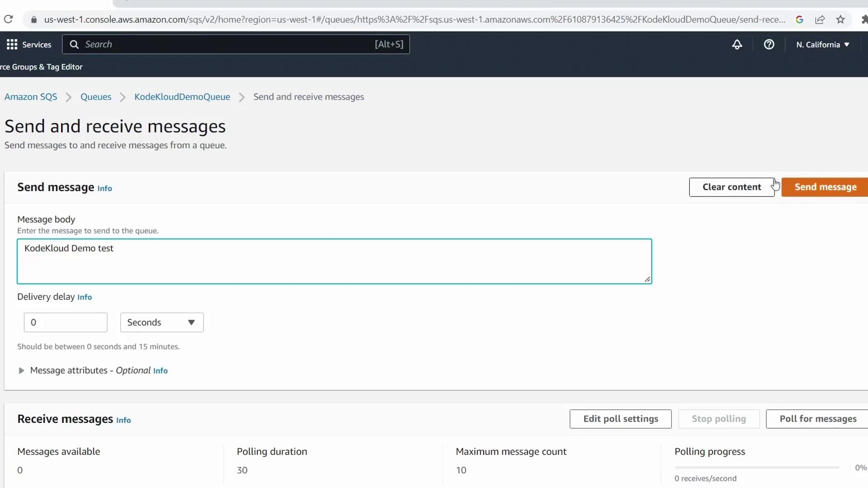This screenshot has height=488, width=868.
Task: Click the Delivery delay number field
Action: point(66,322)
